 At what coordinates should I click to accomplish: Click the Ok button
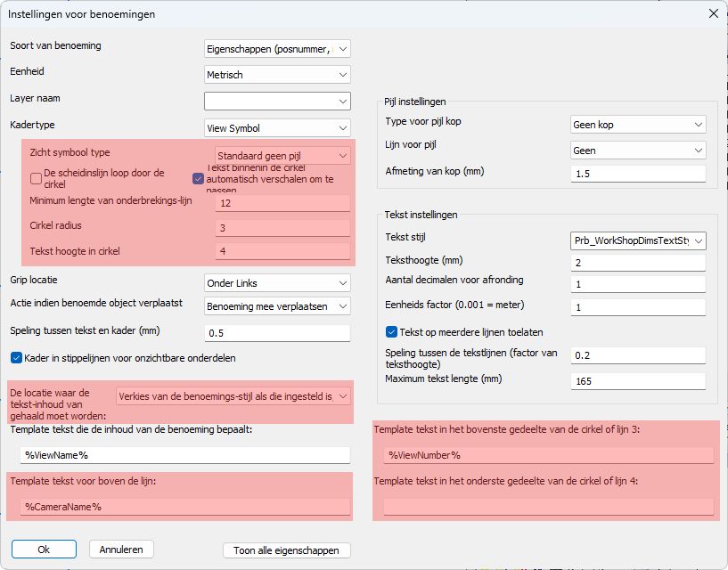pyautogui.click(x=44, y=550)
